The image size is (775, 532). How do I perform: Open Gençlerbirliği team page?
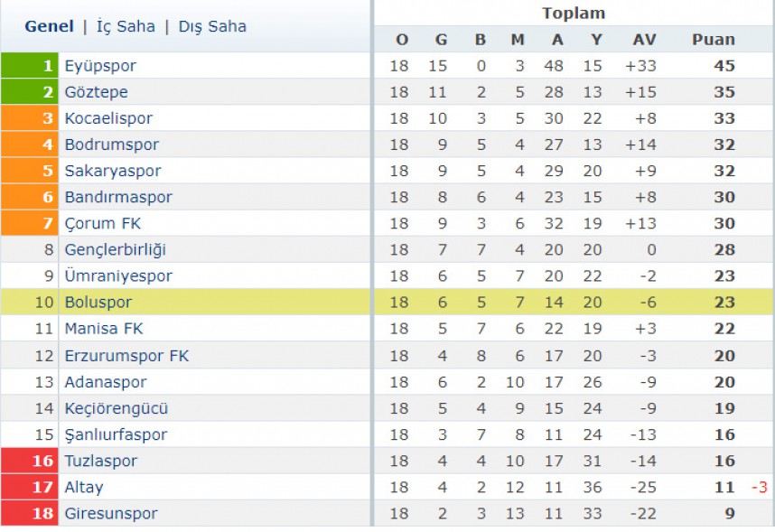point(115,249)
